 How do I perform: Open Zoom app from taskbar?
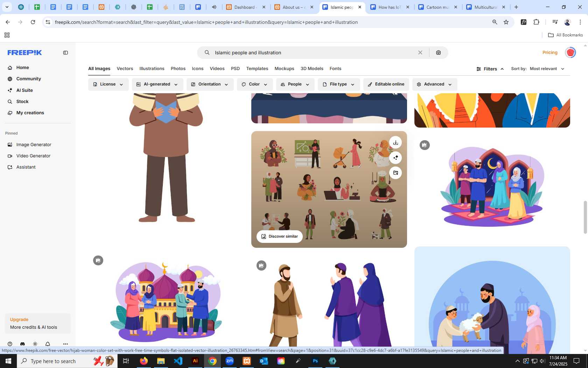tap(230, 361)
